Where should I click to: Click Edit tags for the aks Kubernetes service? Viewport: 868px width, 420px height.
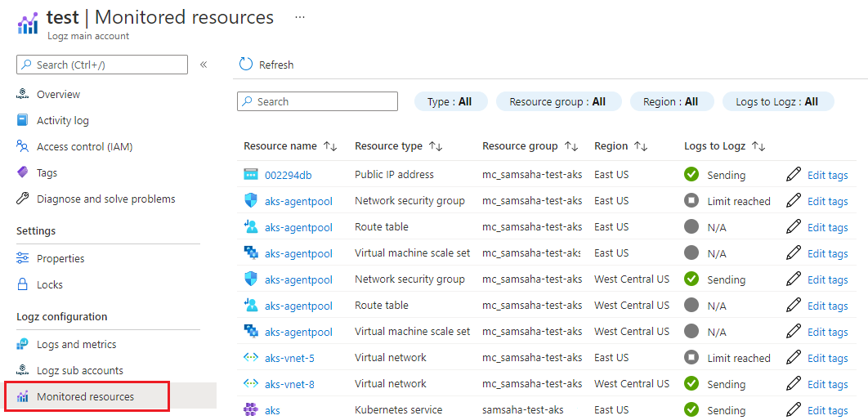[x=828, y=410]
